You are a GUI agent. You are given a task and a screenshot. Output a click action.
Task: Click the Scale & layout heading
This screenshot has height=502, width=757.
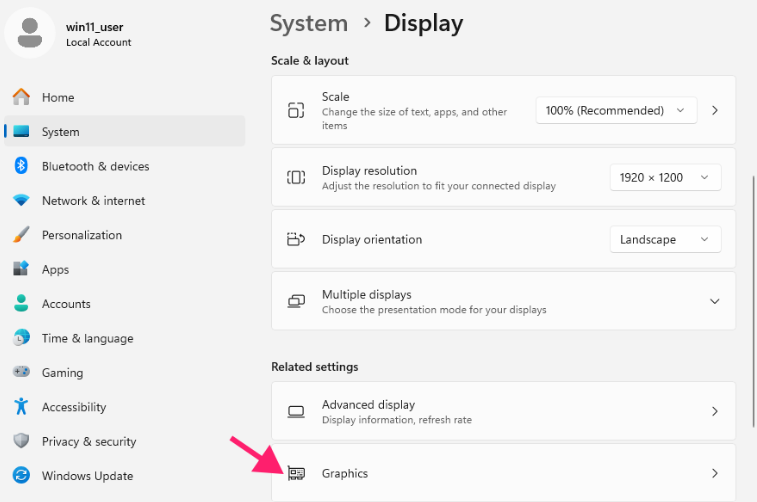coord(309,60)
